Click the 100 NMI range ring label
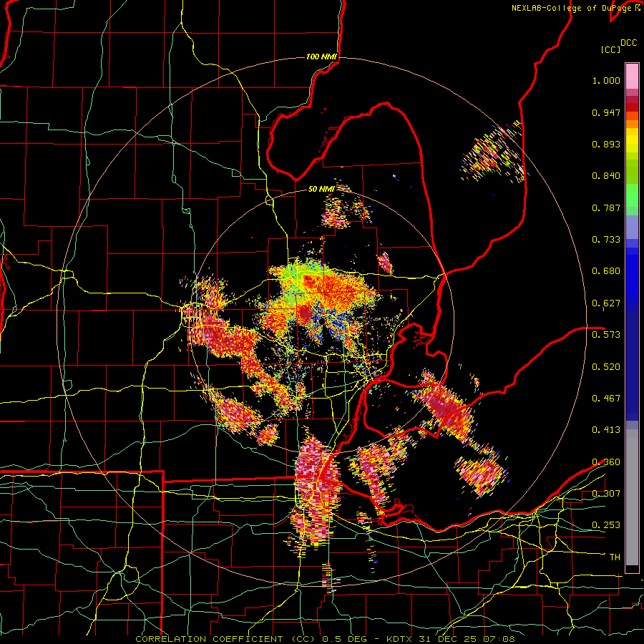644x644 pixels. 321,57
